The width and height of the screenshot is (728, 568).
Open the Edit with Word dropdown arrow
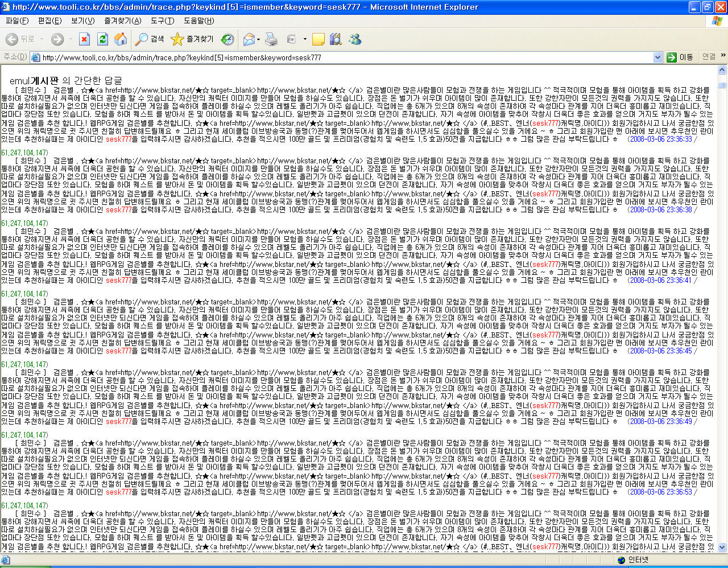305,40
